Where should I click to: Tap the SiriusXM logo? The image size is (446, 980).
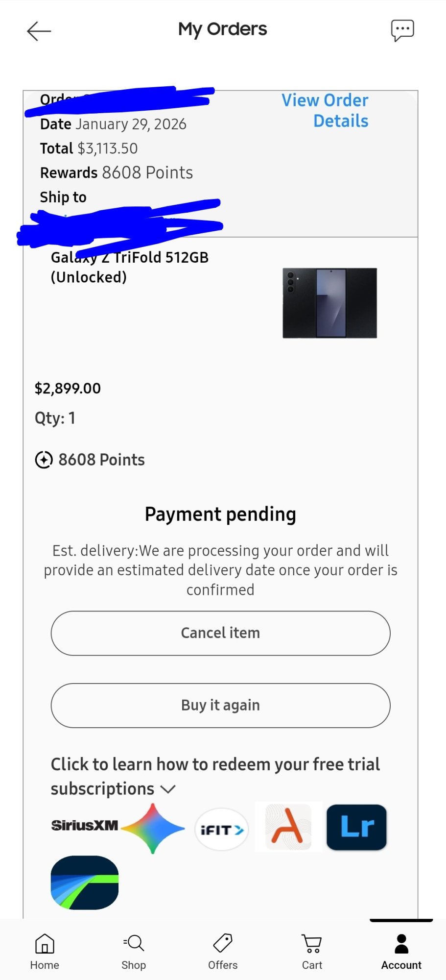point(85,826)
